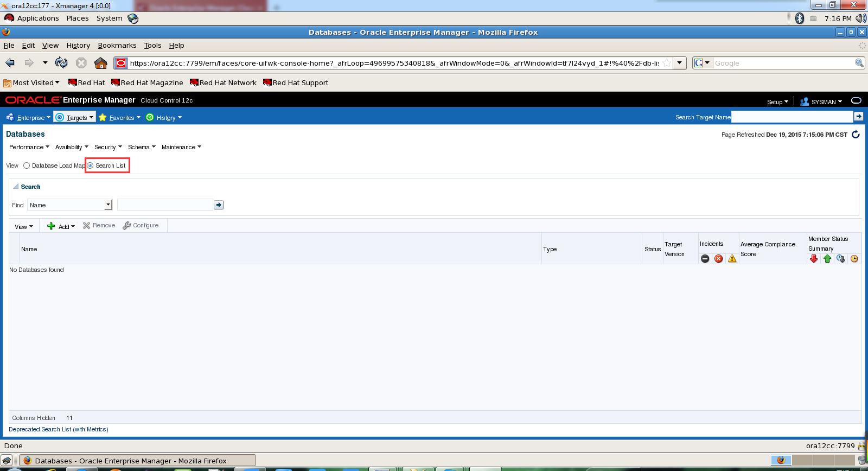The image size is (868, 471).
Task: Click the Remove button
Action: 99,225
